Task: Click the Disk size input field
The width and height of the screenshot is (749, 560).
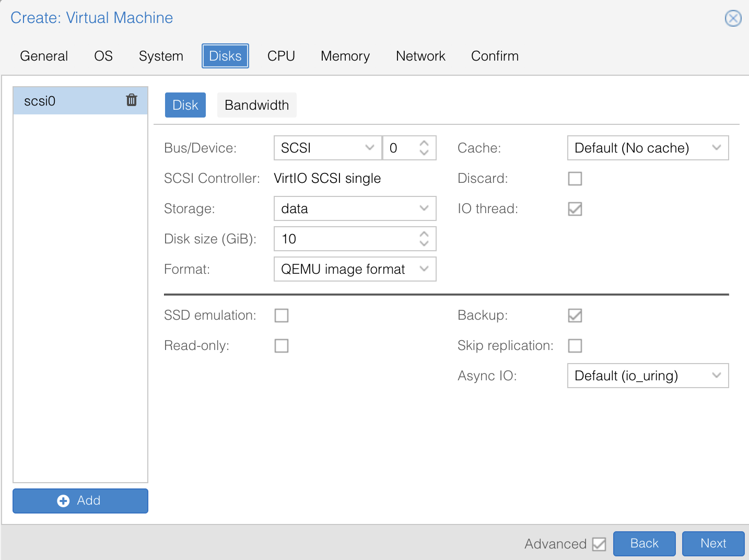Action: point(345,239)
